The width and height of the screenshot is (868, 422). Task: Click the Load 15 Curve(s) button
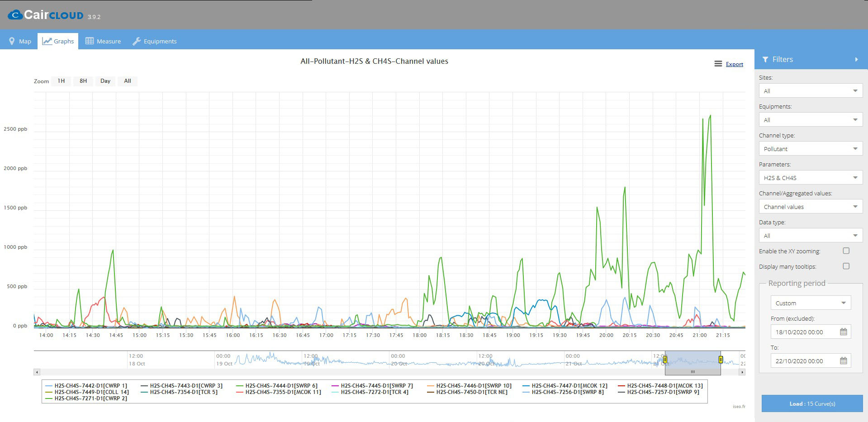click(x=812, y=403)
